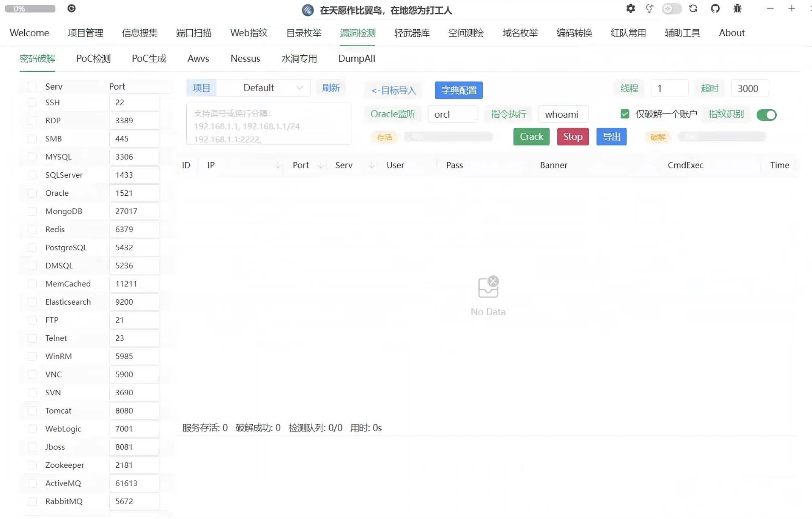
Task: Click the bug report icon
Action: point(737,8)
